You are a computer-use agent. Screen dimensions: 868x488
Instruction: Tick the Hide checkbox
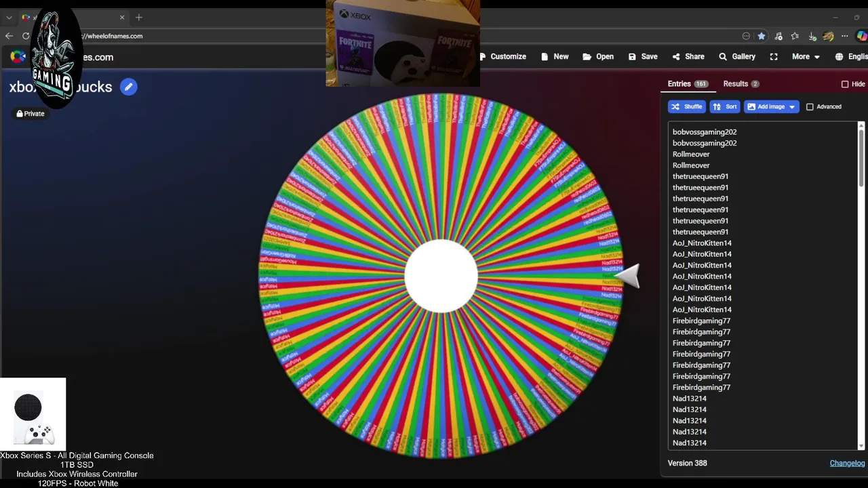pos(845,84)
